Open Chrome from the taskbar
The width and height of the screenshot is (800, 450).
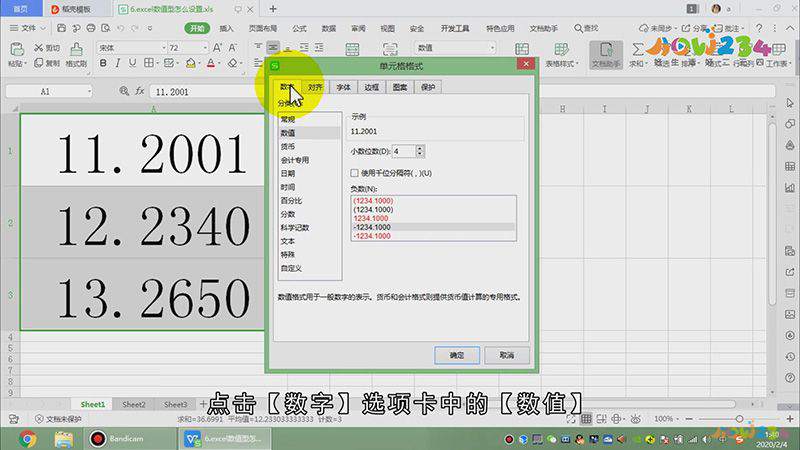[28, 439]
